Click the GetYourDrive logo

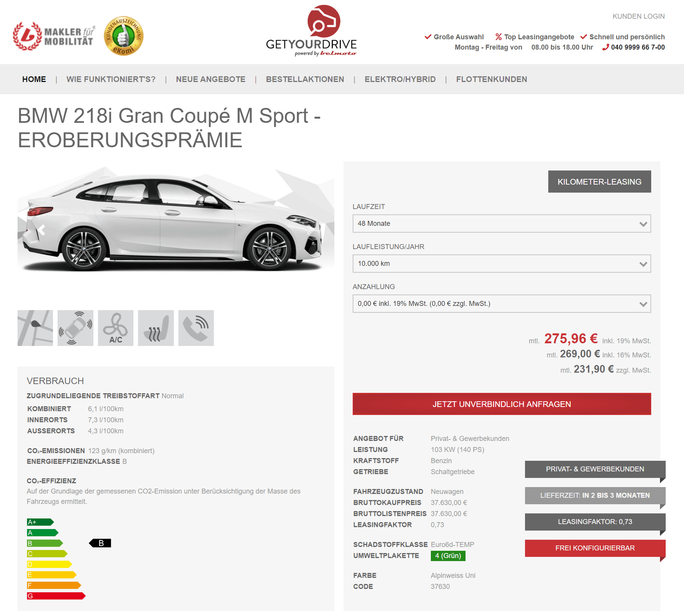click(x=311, y=31)
